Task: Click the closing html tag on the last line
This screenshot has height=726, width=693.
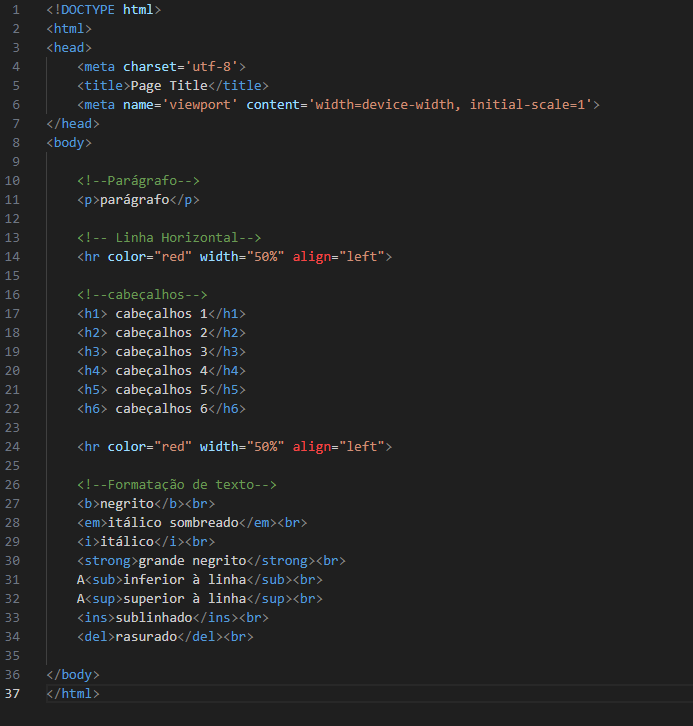Action: [73, 693]
